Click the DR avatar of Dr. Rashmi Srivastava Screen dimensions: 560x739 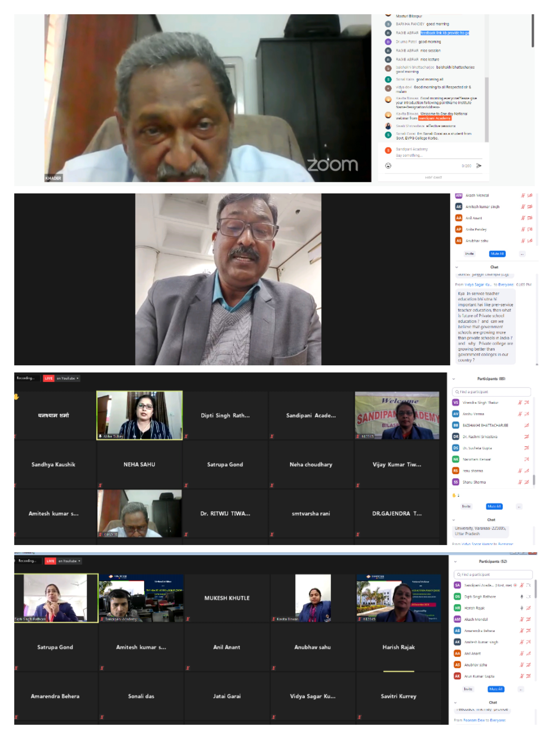455,436
